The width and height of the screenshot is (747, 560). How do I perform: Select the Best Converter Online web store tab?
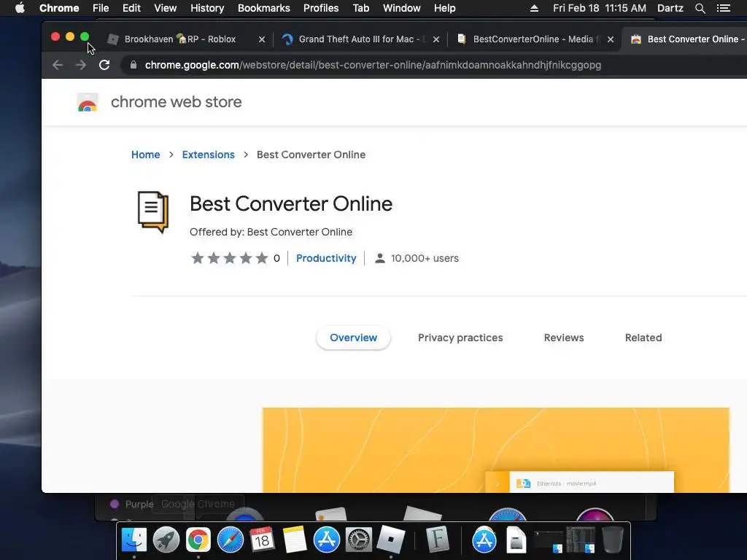click(686, 39)
